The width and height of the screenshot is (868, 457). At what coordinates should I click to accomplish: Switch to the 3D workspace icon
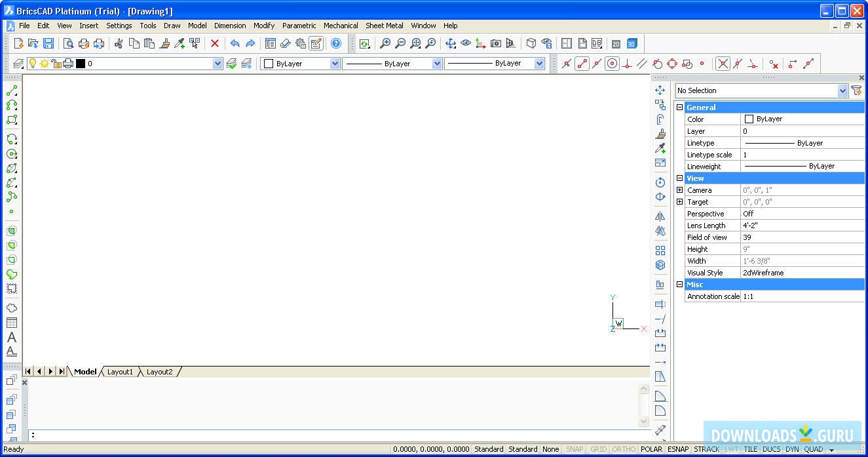[x=632, y=43]
